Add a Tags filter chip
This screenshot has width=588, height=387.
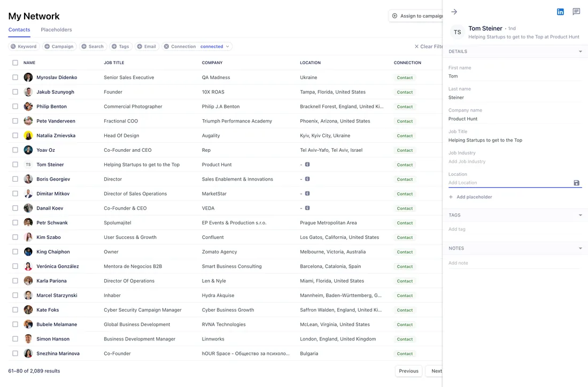click(x=120, y=47)
